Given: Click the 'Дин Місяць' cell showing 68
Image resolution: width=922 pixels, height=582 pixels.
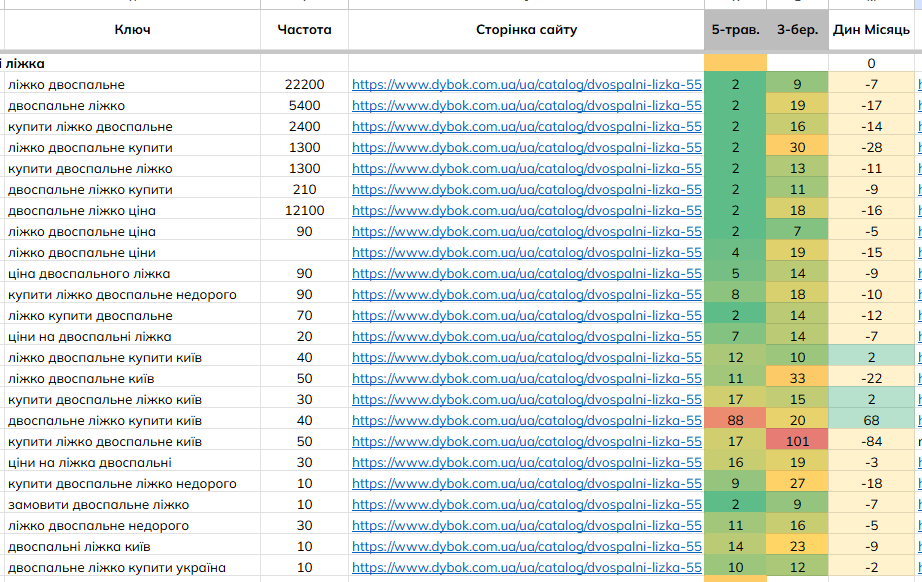Looking at the screenshot, I should pyautogui.click(x=871, y=421).
